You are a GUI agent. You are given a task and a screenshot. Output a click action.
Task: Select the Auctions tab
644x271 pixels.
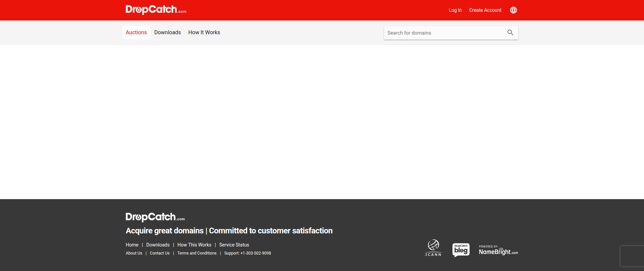[x=136, y=33]
